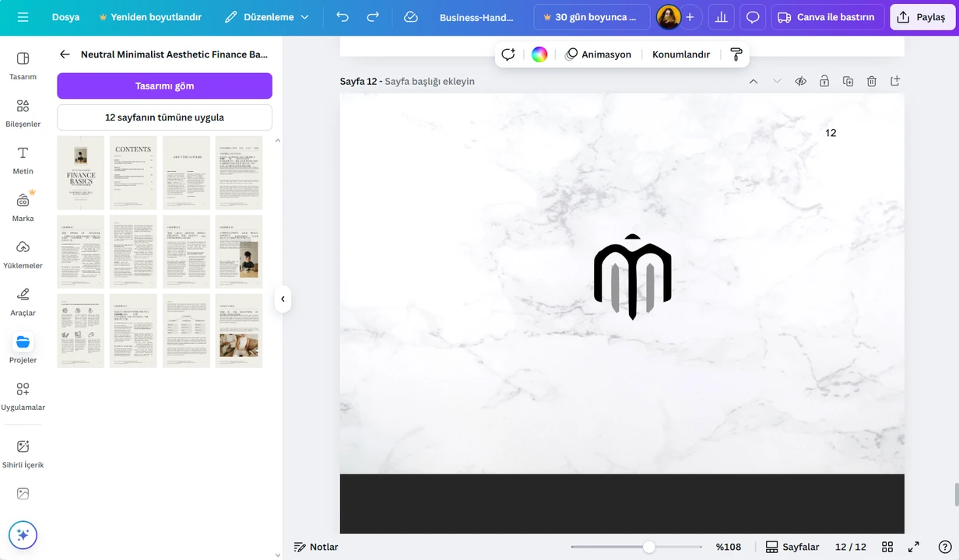Select the page number 12 text on canvas

(x=831, y=133)
